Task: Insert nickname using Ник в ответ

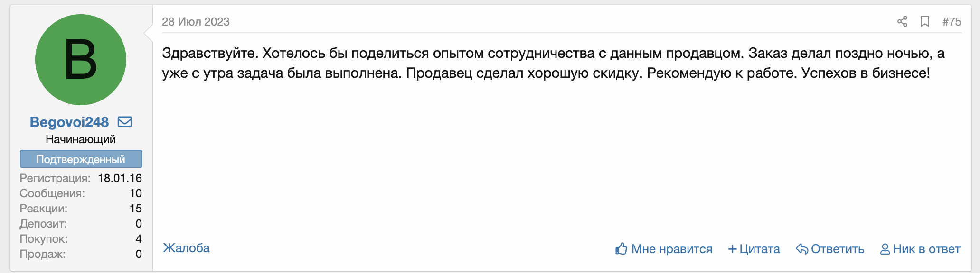Action: click(920, 249)
